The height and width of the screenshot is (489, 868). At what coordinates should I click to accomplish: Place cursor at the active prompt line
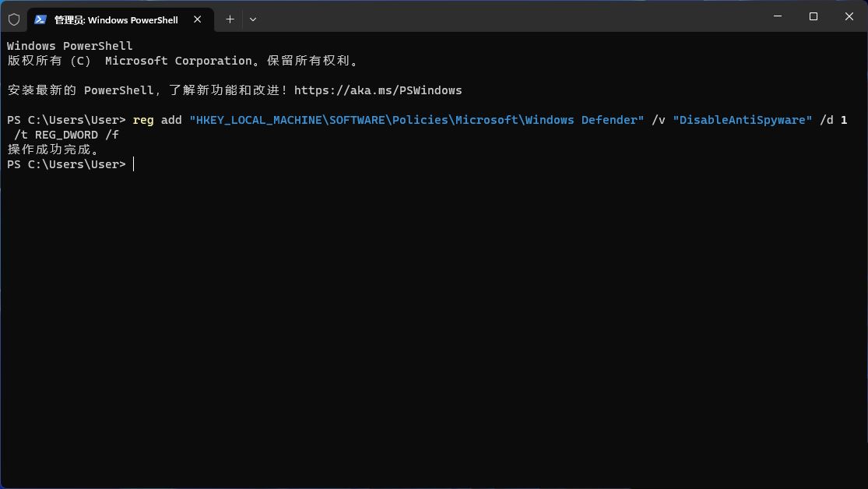click(132, 164)
